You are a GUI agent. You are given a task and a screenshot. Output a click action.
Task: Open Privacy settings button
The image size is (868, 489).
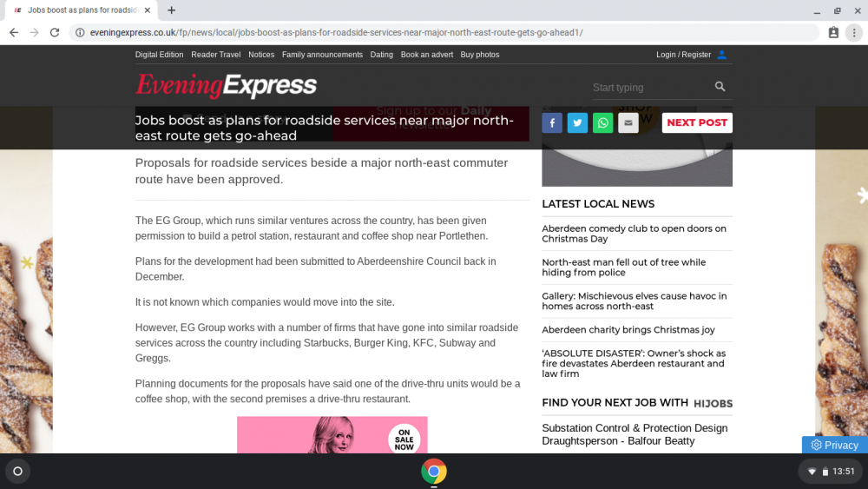coord(835,445)
